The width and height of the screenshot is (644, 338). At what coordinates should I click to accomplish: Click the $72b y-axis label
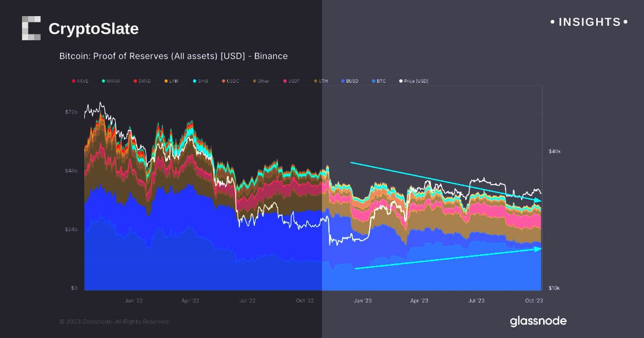click(x=71, y=112)
